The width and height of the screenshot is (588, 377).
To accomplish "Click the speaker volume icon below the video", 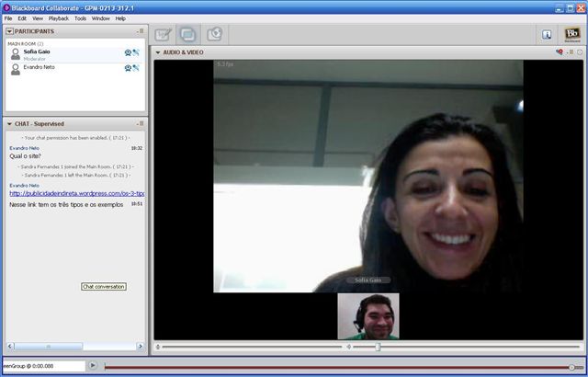I will 349,347.
